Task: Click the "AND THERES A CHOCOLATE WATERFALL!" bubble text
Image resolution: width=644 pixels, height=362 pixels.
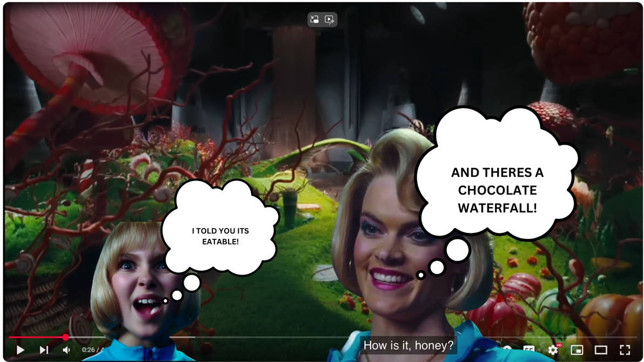Action: 498,190
